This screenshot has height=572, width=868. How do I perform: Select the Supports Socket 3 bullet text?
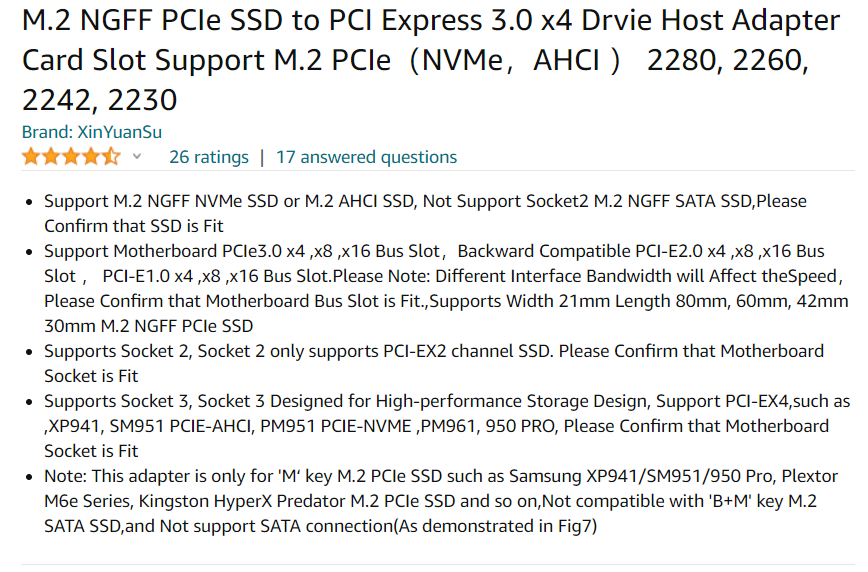pyautogui.click(x=447, y=426)
